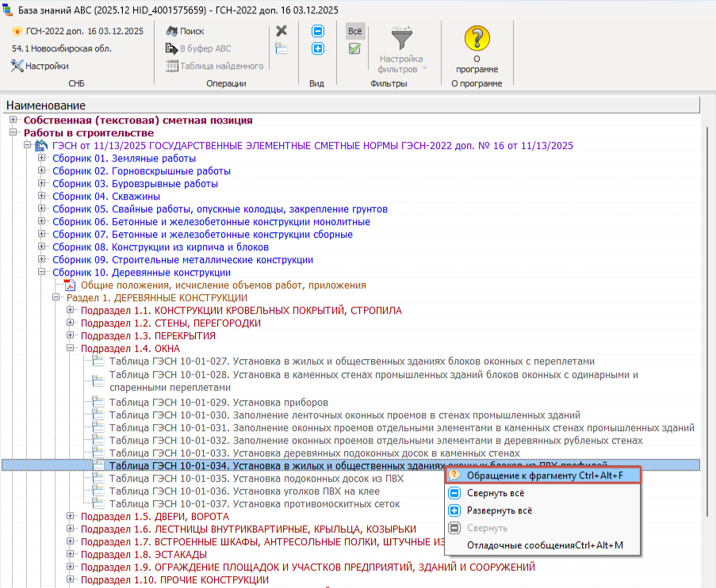The image size is (716, 588).
Task: Click the table list icon below X
Action: 281,48
